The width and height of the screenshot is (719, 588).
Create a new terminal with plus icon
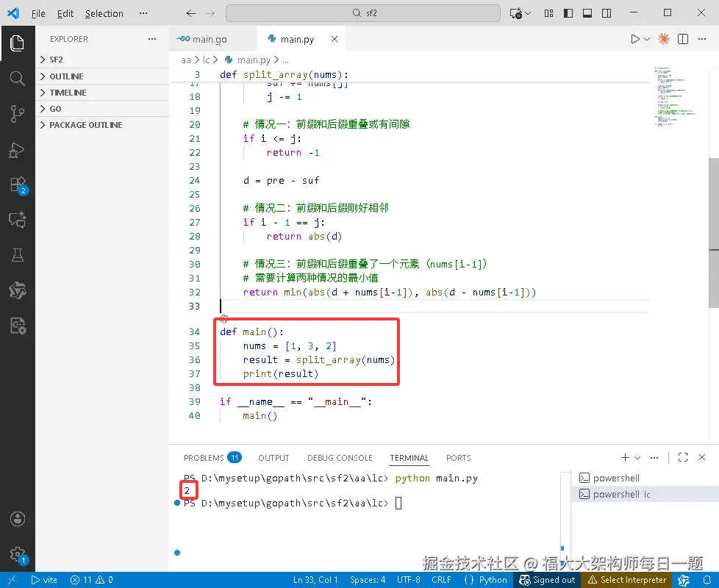[625, 457]
